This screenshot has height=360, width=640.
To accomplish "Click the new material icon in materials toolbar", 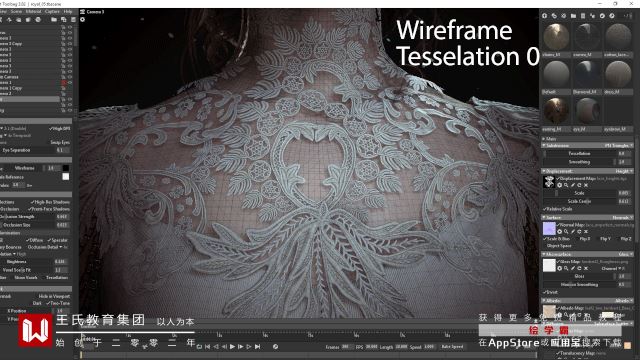I will 544,16.
